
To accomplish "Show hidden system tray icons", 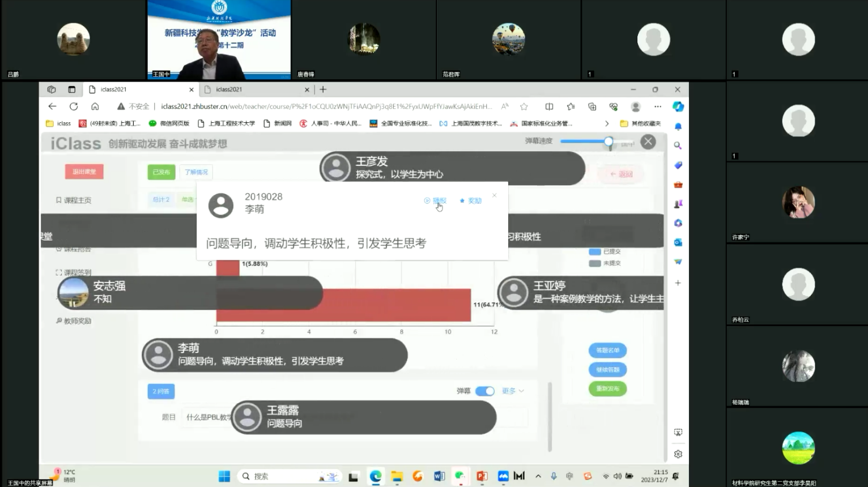I will coord(538,476).
